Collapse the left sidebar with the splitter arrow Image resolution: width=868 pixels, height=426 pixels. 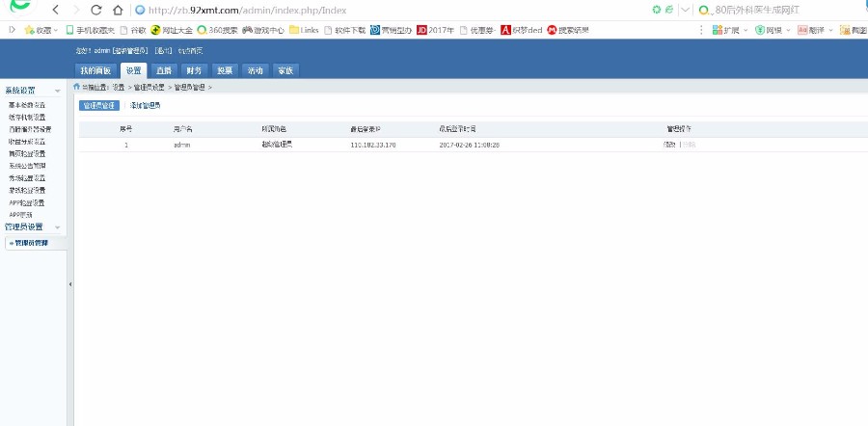pyautogui.click(x=70, y=283)
